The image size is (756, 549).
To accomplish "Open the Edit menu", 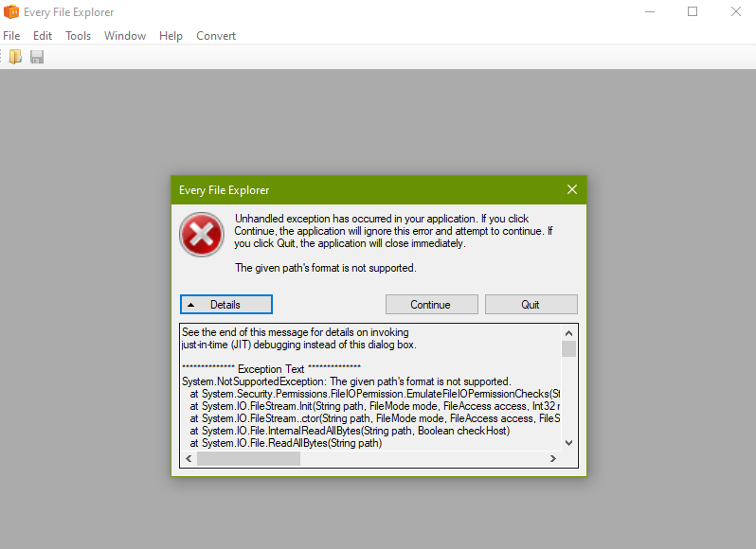I will (43, 36).
